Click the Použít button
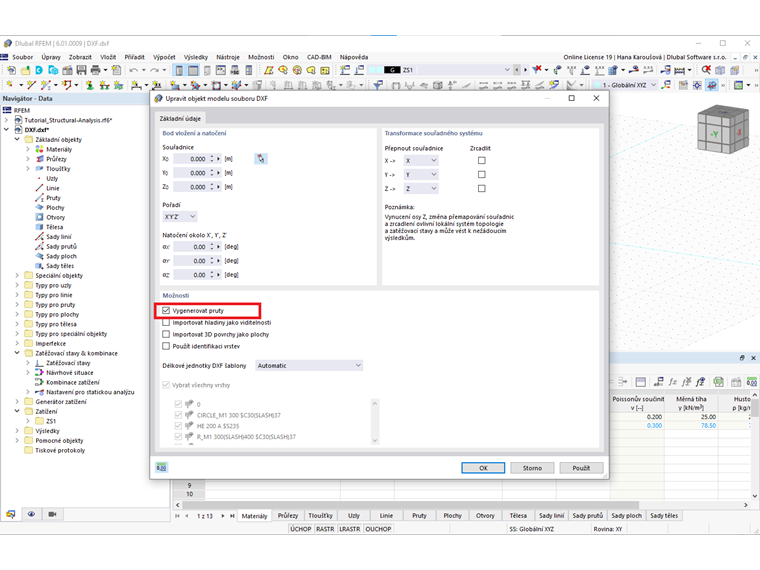 click(581, 468)
